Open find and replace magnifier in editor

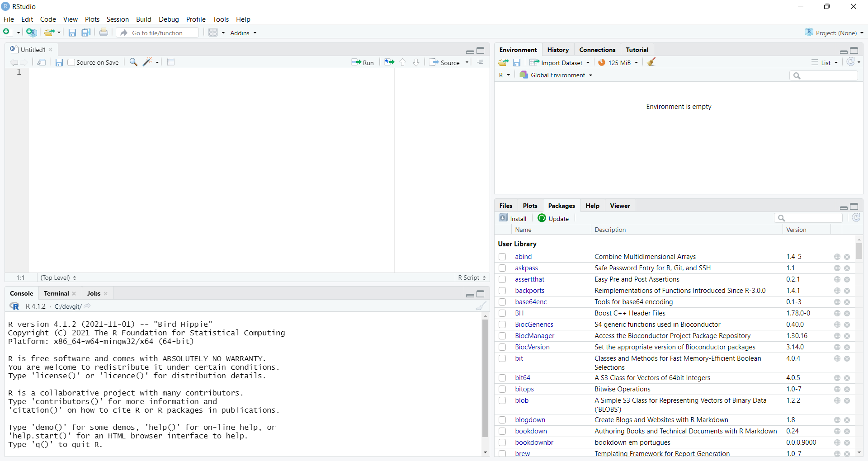[x=133, y=62]
